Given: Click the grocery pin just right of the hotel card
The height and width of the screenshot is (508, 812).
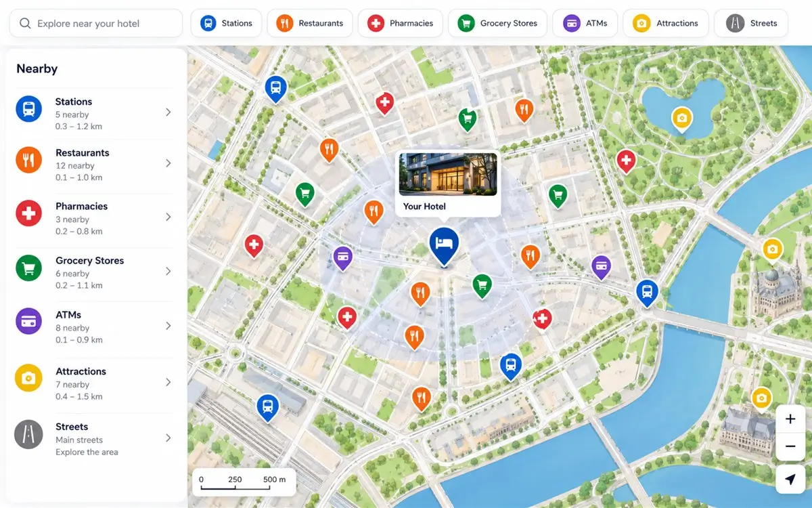Looking at the screenshot, I should [558, 196].
